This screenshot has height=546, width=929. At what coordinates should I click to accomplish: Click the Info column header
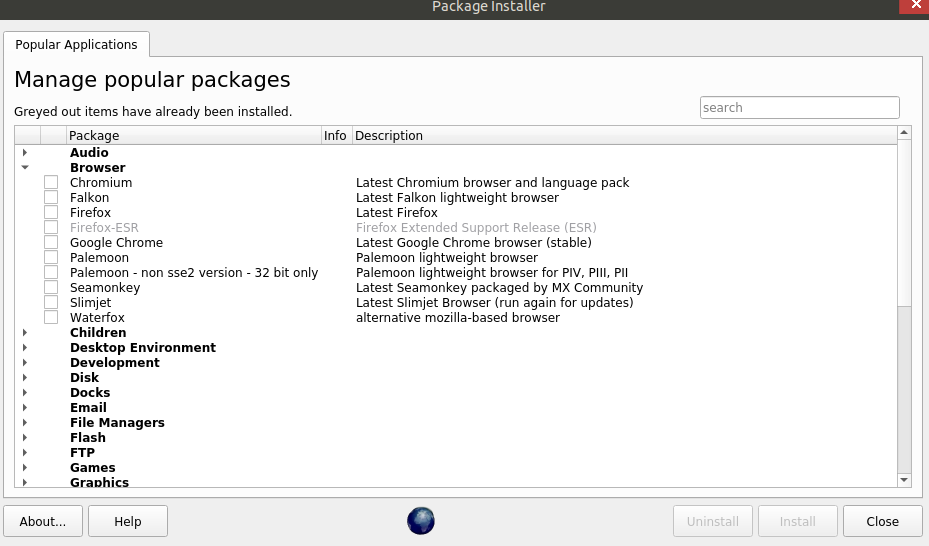(x=337, y=136)
